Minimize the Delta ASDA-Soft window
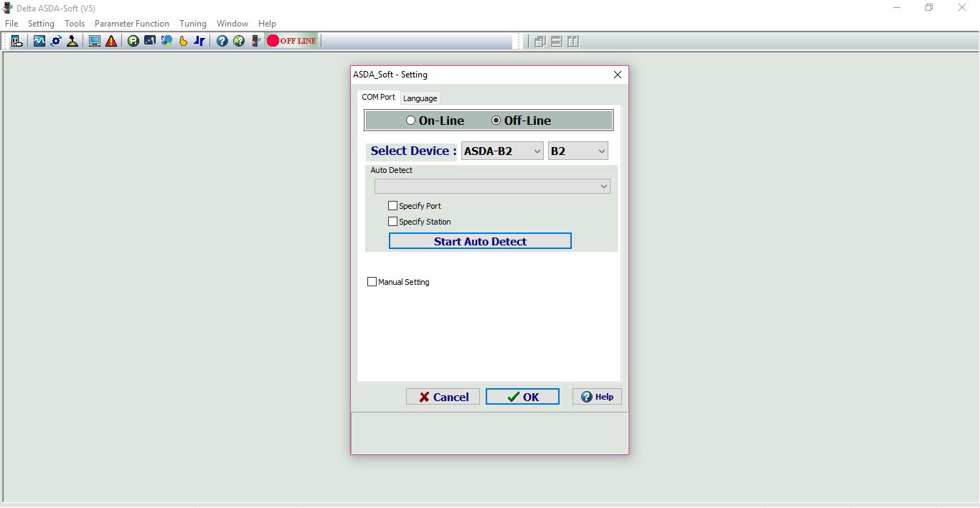Screen dimensions: 980x508 tap(897, 7)
